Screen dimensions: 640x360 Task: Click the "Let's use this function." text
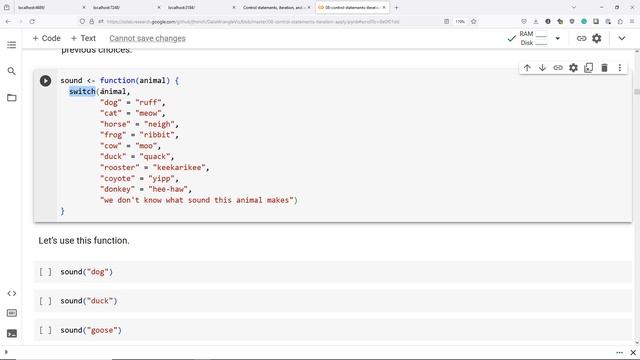click(x=84, y=241)
